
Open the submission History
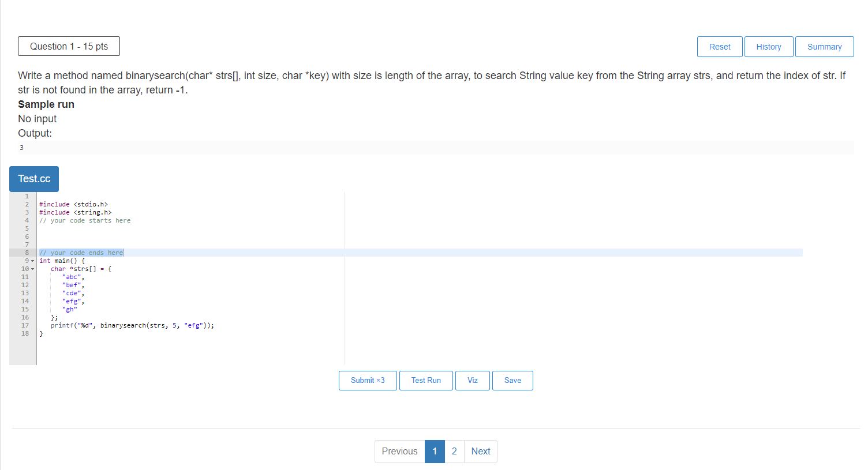pos(768,47)
